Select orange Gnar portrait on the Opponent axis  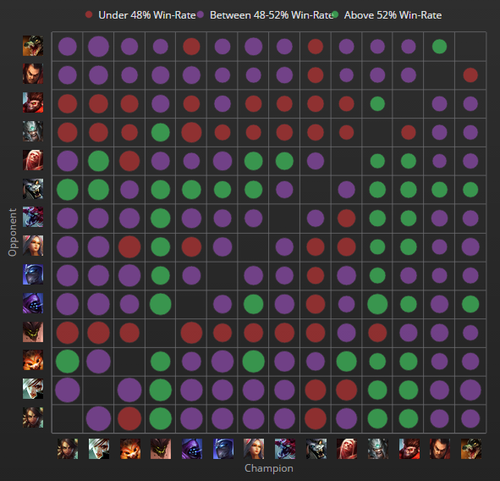[x=33, y=360]
